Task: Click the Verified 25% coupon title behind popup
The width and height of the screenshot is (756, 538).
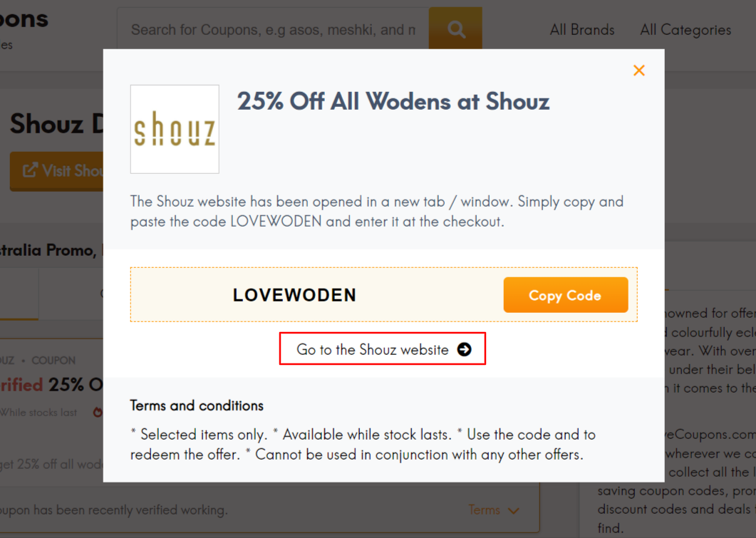Action: 51,385
